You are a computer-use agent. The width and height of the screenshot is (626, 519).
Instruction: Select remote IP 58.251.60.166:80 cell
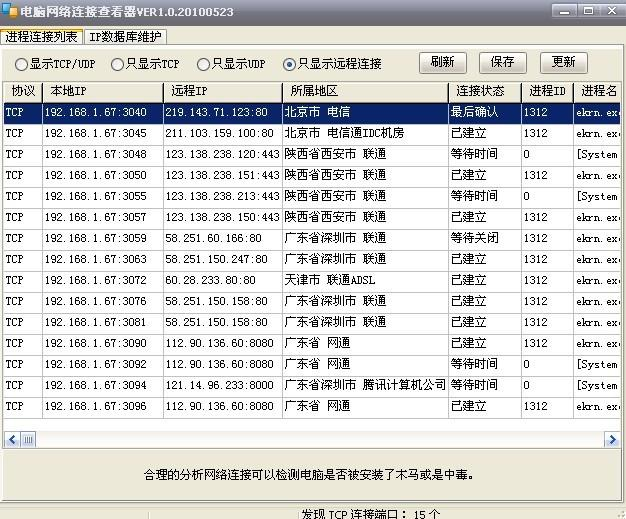point(222,239)
